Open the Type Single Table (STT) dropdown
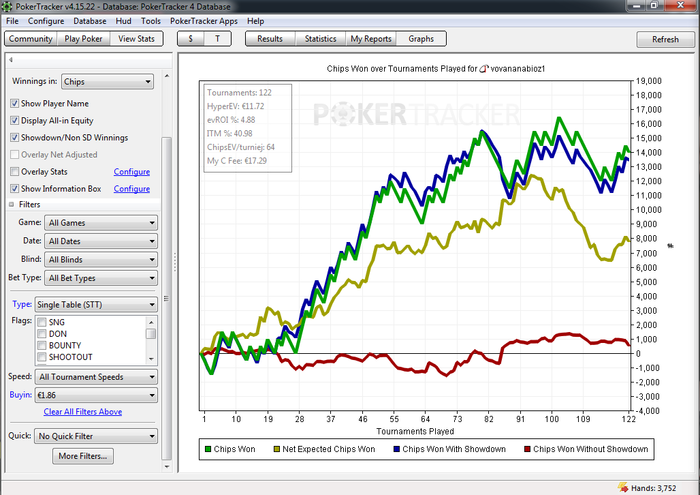700x495 pixels. (96, 305)
